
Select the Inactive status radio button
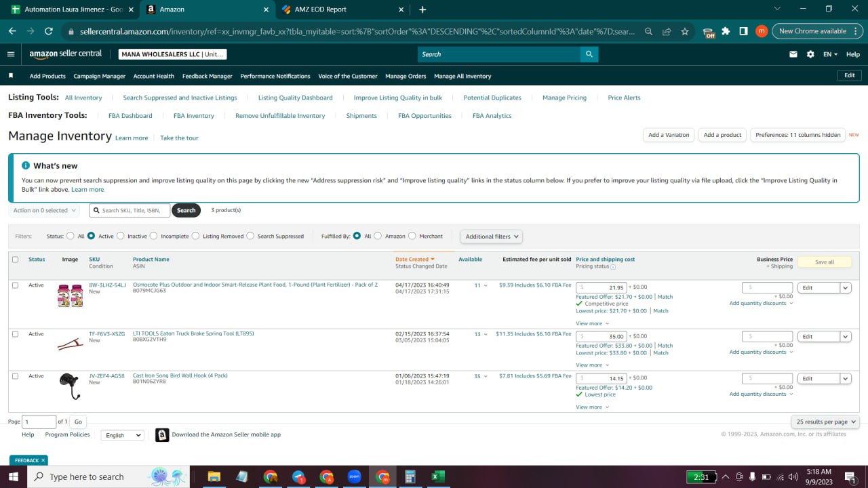[121, 237]
